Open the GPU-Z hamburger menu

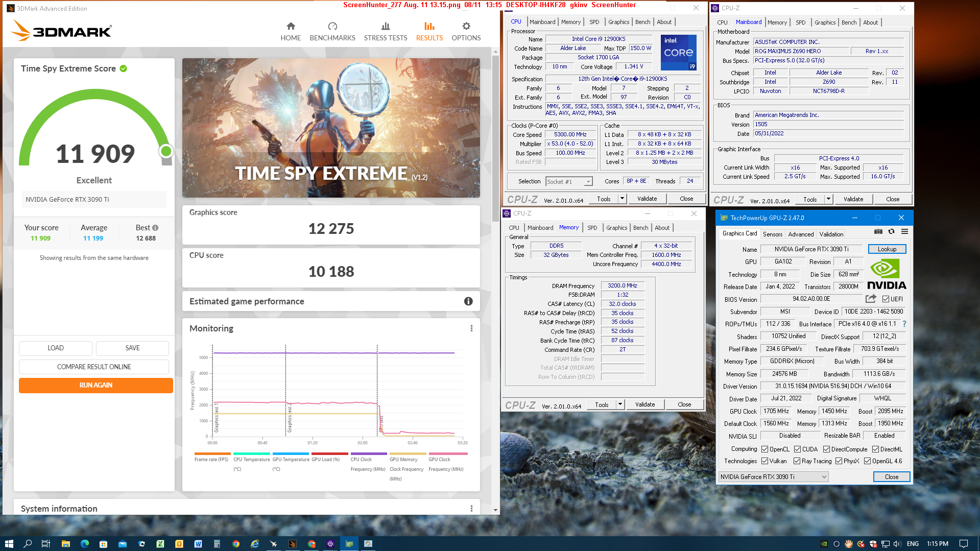tap(904, 231)
